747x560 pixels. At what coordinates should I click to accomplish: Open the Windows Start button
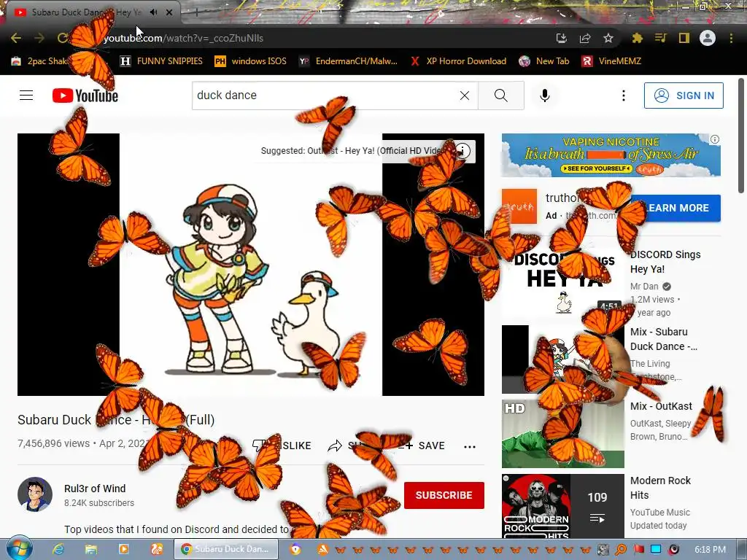(18, 549)
